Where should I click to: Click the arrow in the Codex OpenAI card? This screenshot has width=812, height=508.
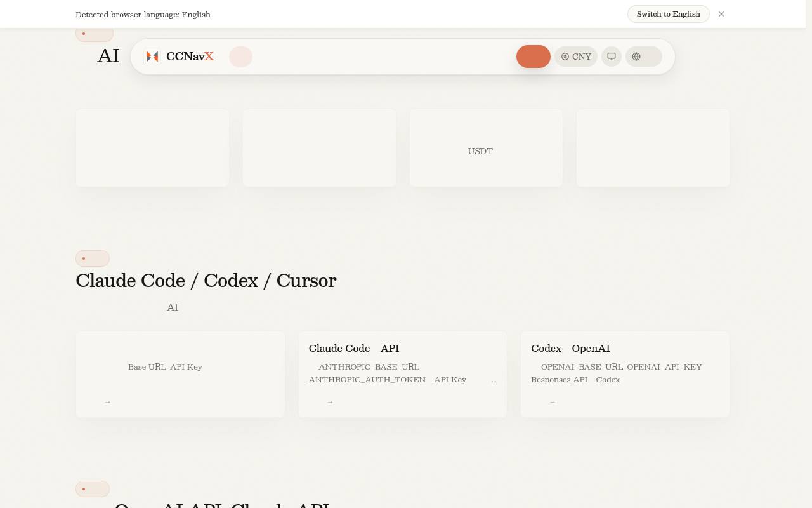553,402
